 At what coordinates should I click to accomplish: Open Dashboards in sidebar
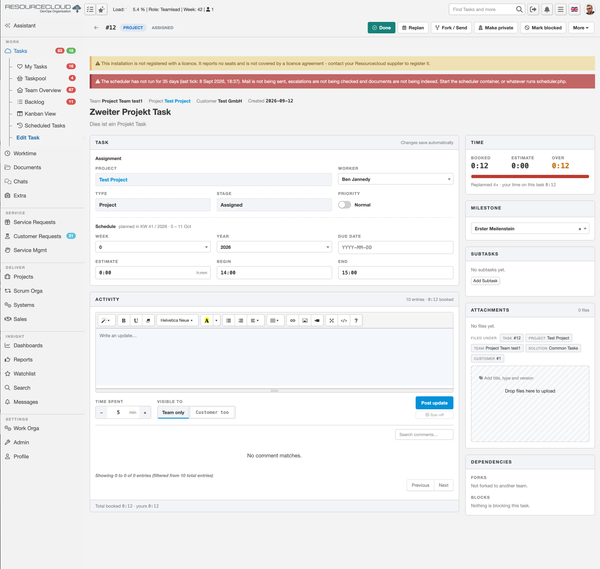click(28, 346)
